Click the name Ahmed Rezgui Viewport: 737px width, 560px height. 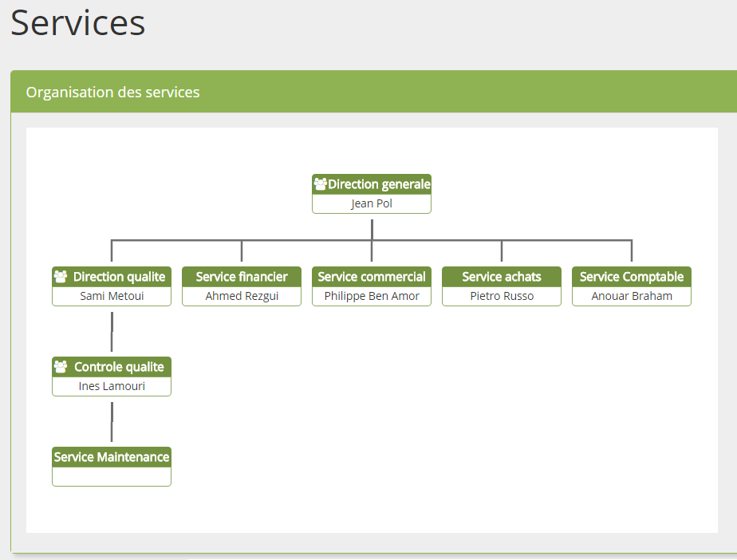point(242,296)
